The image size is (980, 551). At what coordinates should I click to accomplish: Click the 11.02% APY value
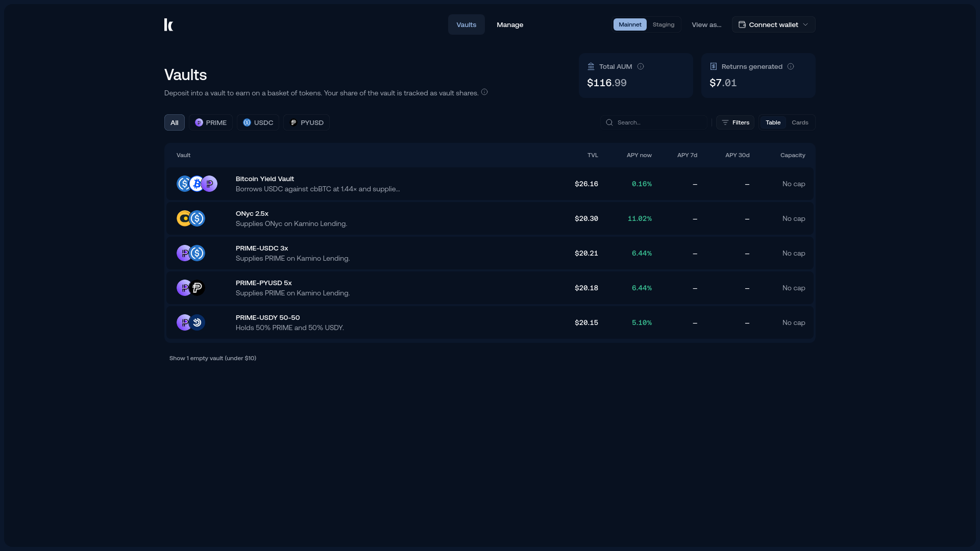pos(640,218)
